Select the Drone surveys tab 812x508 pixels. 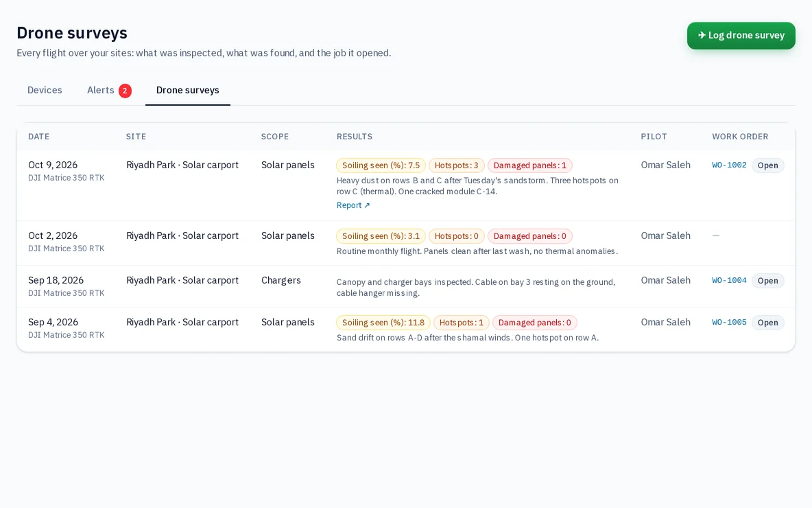coord(187,90)
